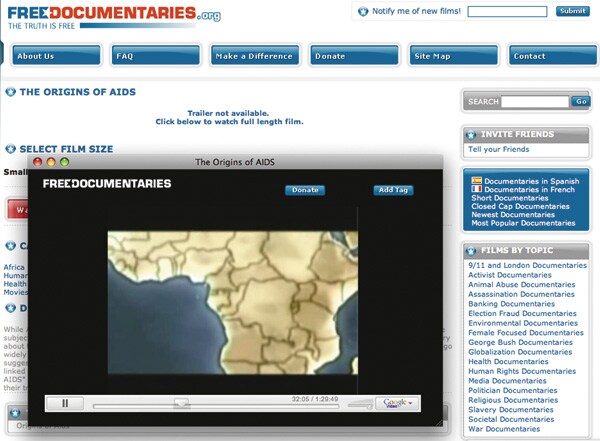
Task: Open Election Fraud Documentaries topic
Action: [522, 313]
